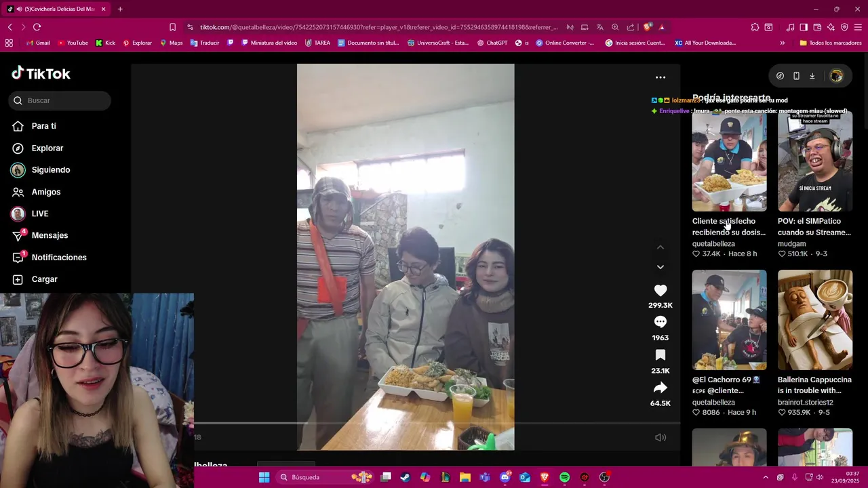Focus the Buscar search field
The height and width of the screenshot is (488, 868).
tap(60, 100)
